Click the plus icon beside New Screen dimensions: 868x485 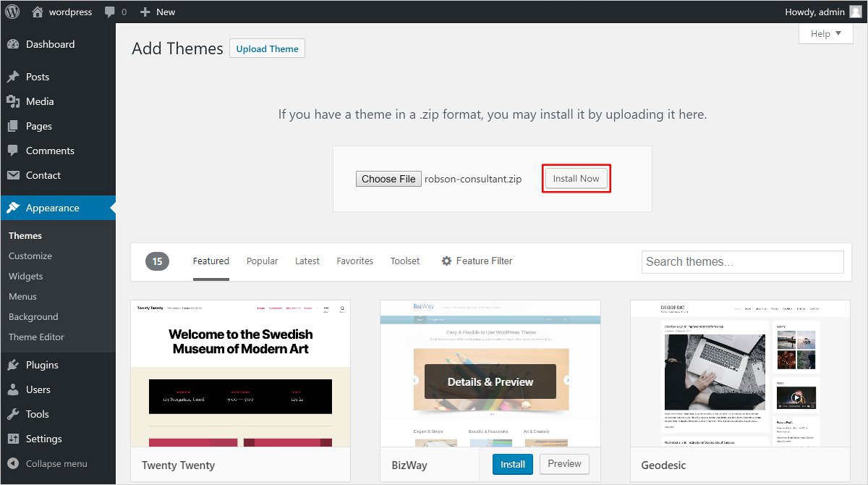pyautogui.click(x=145, y=12)
